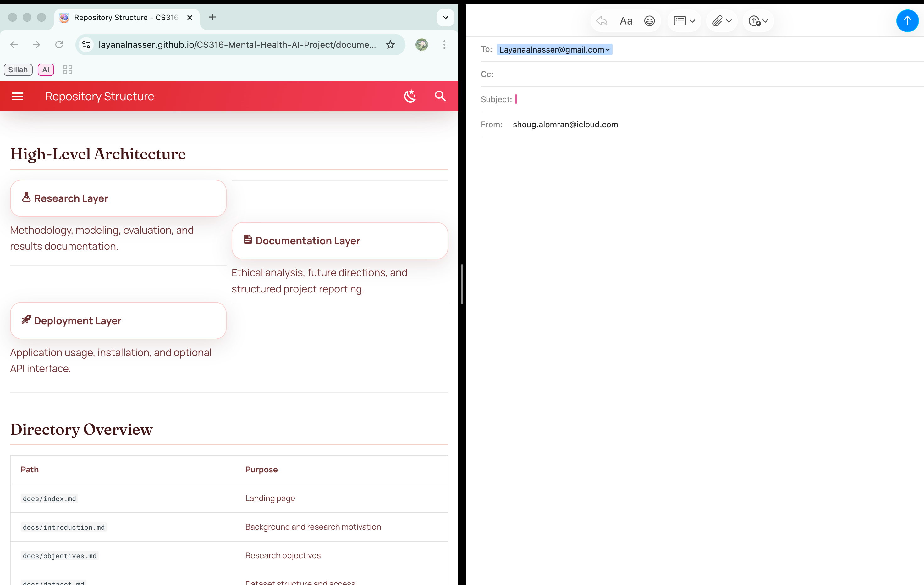Screen dimensions: 924x585
Task: Open the attachment paperclip dropdown
Action: 722,21
